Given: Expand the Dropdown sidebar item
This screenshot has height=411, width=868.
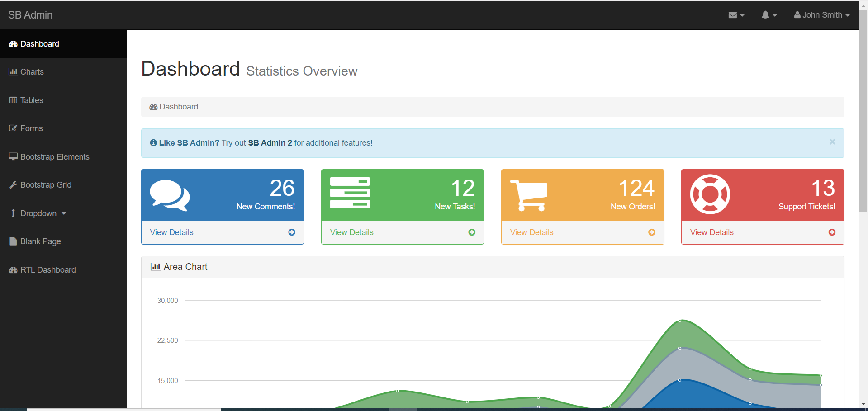Looking at the screenshot, I should 38,213.
